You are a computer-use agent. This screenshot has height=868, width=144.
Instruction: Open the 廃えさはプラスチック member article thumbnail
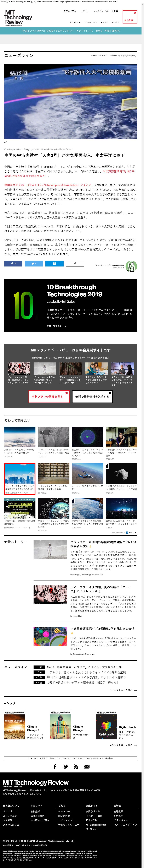71,369
